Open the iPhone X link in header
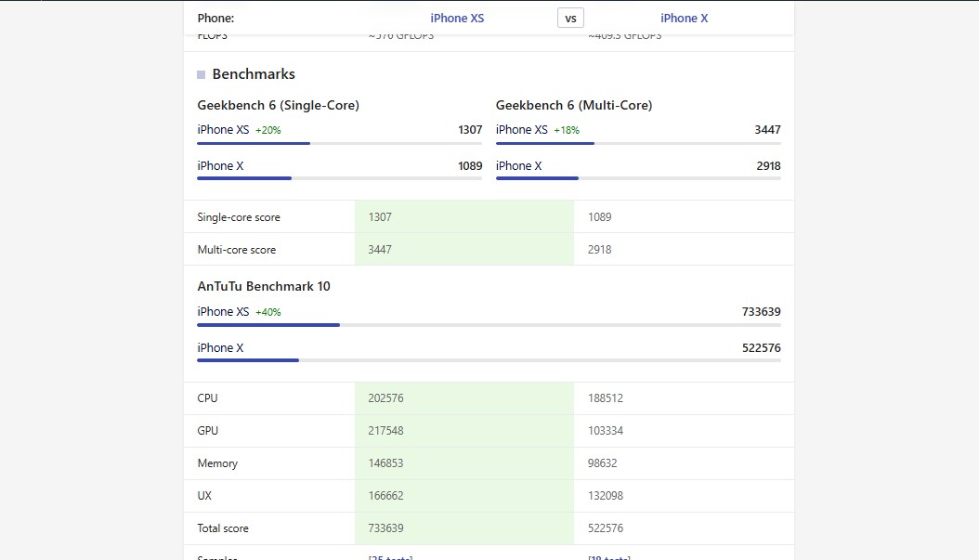979x560 pixels. (684, 18)
